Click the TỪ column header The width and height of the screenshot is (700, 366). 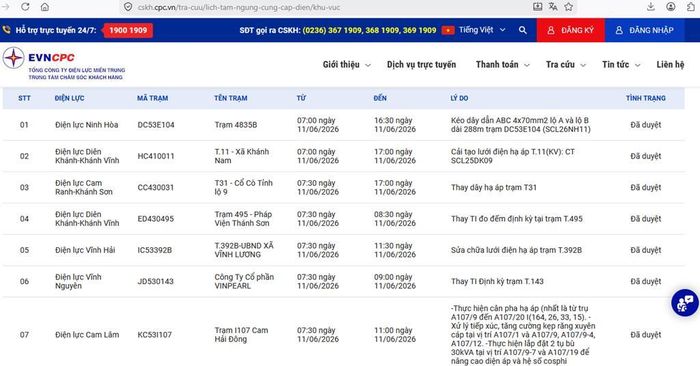coord(301,98)
